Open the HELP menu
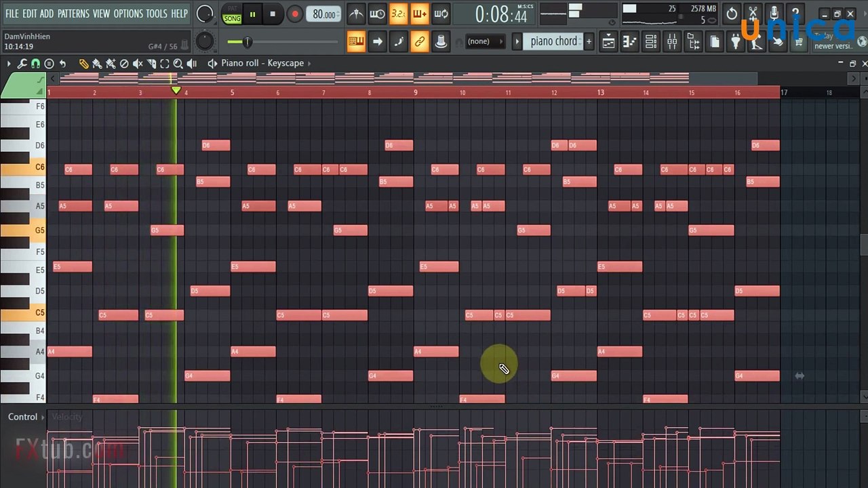This screenshot has width=868, height=488. pyautogui.click(x=179, y=14)
